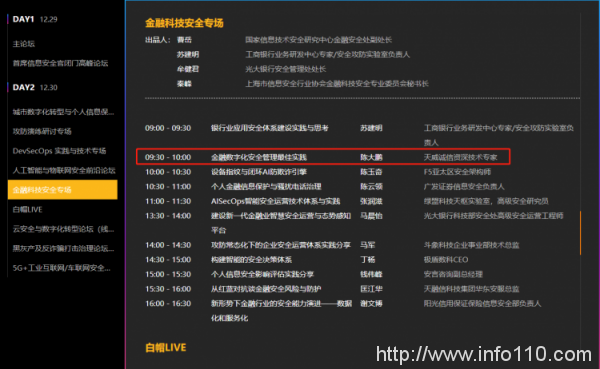Image resolution: width=600 pixels, height=369 pixels.
Task: Click the 金融科技安全专场 section heading
Action: [184, 23]
